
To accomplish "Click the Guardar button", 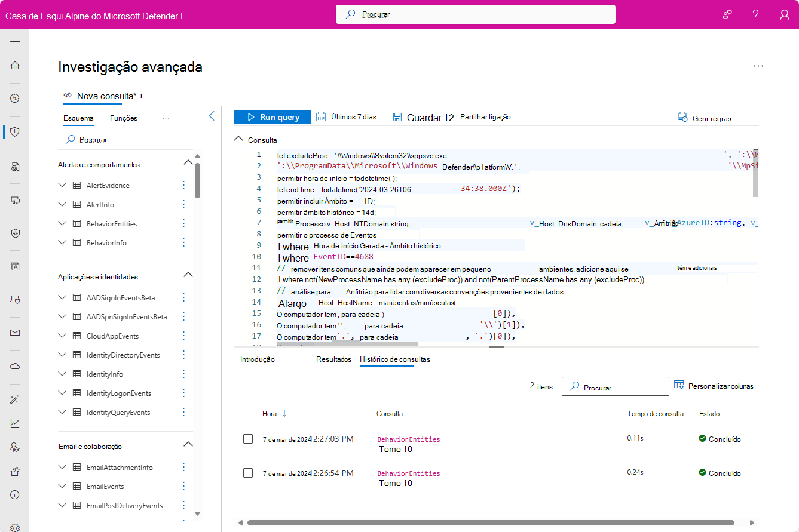I will [424, 118].
